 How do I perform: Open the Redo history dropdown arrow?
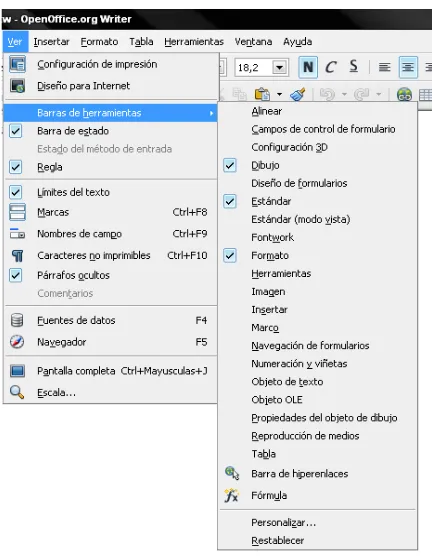(x=379, y=94)
